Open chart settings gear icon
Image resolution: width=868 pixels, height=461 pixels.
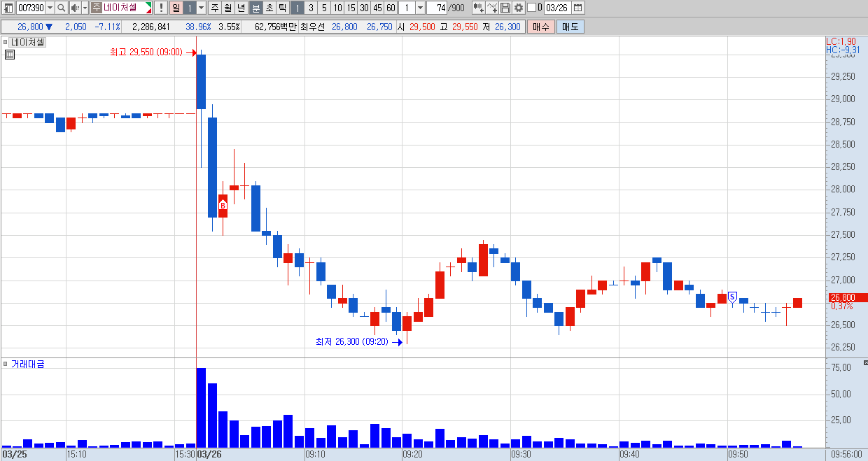(519, 8)
